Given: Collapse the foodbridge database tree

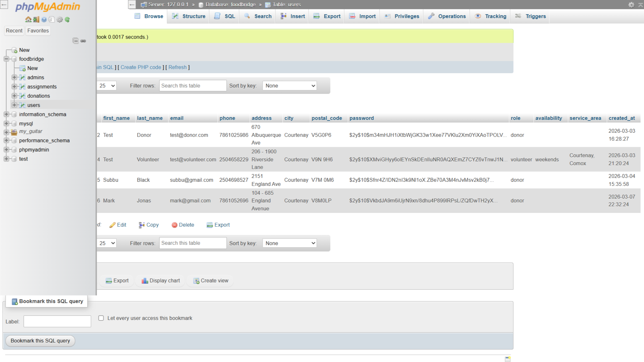Looking at the screenshot, I should pyautogui.click(x=6, y=59).
